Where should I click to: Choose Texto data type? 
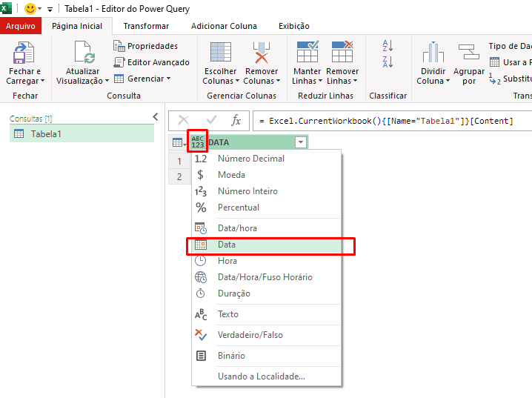click(266, 314)
